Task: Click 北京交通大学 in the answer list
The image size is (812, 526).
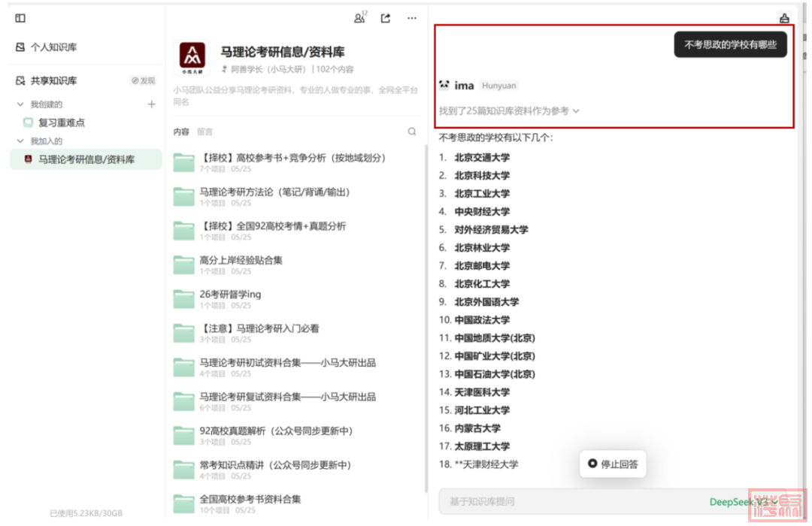Action: point(482,157)
